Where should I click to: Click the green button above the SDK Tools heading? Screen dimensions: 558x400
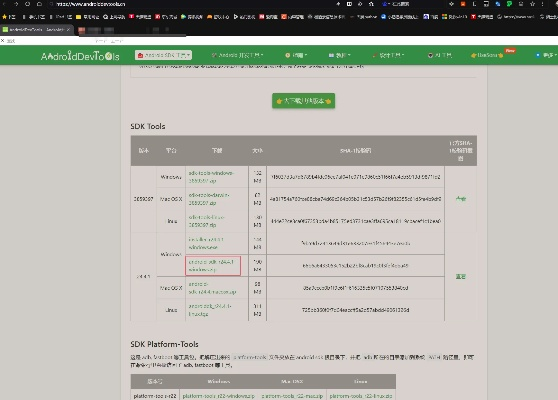pyautogui.click(x=303, y=101)
